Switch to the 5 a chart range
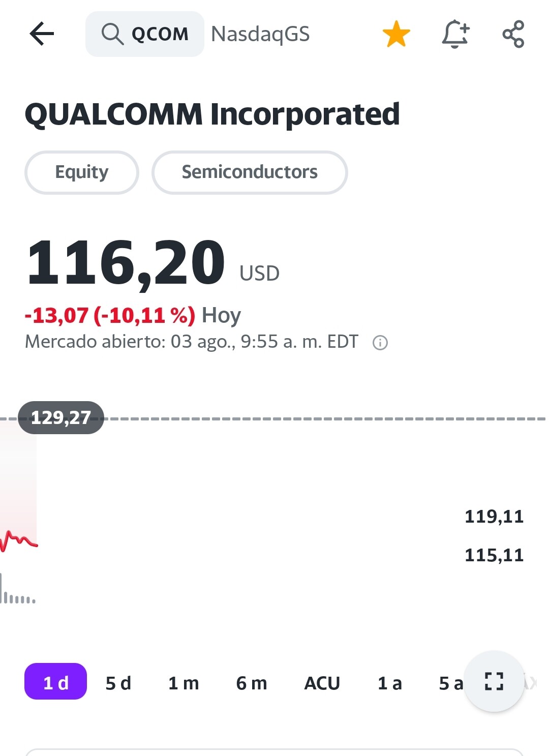The width and height of the screenshot is (549, 756). [450, 683]
